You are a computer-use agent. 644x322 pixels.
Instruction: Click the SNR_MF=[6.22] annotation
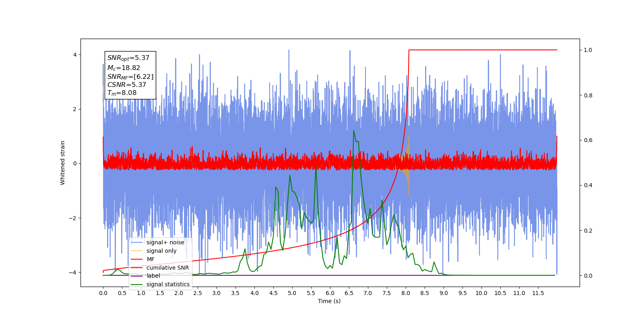[x=130, y=76]
